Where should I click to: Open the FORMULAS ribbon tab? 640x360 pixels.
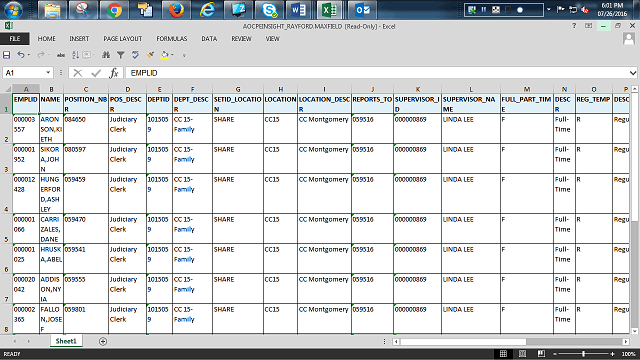171,39
